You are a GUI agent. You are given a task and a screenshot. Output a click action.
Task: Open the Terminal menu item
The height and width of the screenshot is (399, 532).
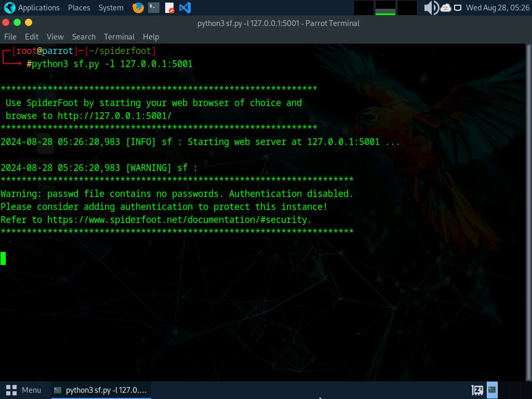pos(119,37)
